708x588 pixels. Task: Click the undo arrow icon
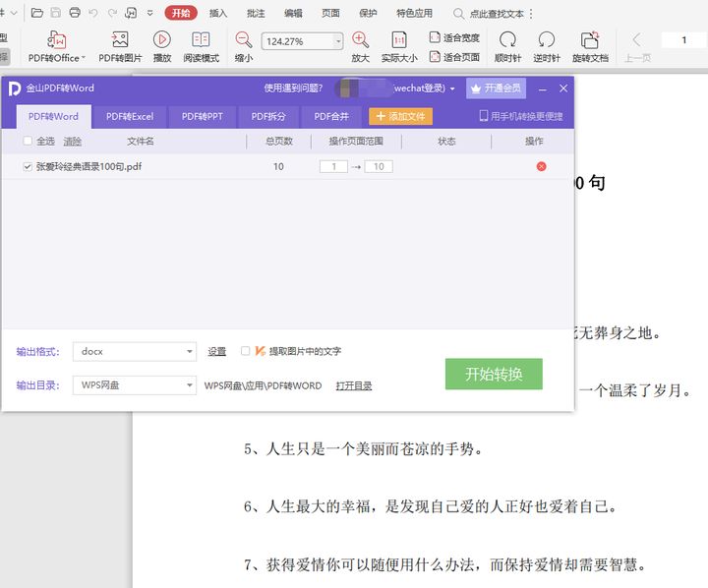pyautogui.click(x=93, y=13)
